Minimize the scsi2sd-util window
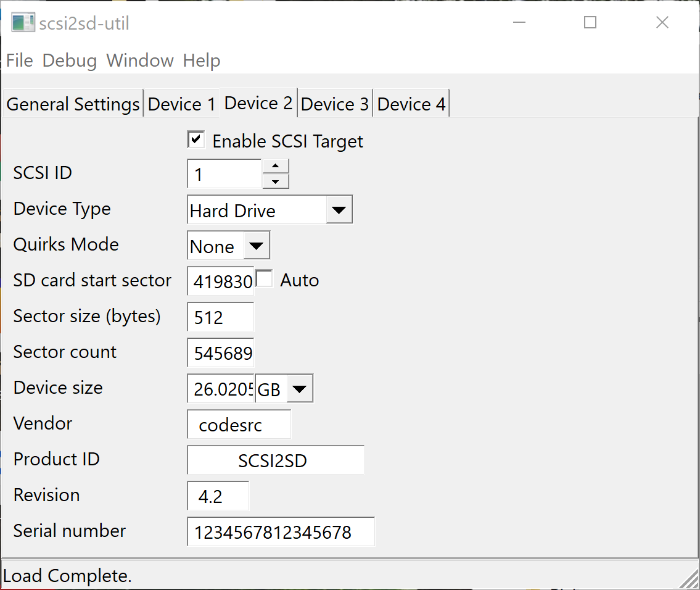The height and width of the screenshot is (590, 700). pos(519,22)
